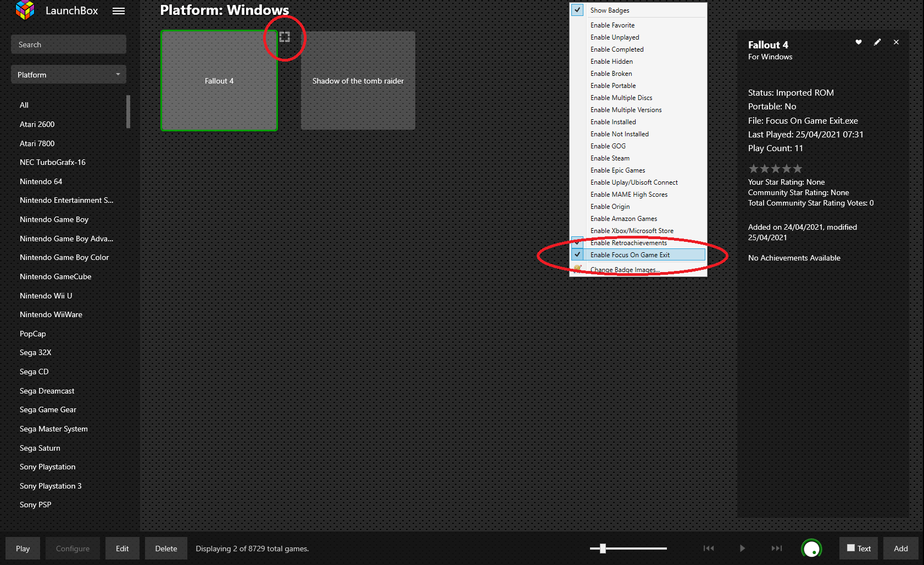Click the Search input field
This screenshot has width=924, height=565.
coord(69,45)
